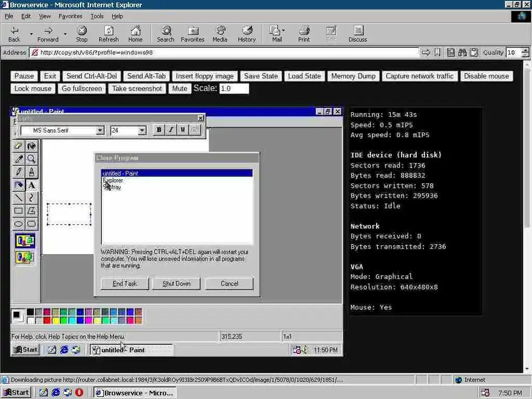Select the Eraser tool in Paint
Screen dimensions: 532x399
click(18, 146)
